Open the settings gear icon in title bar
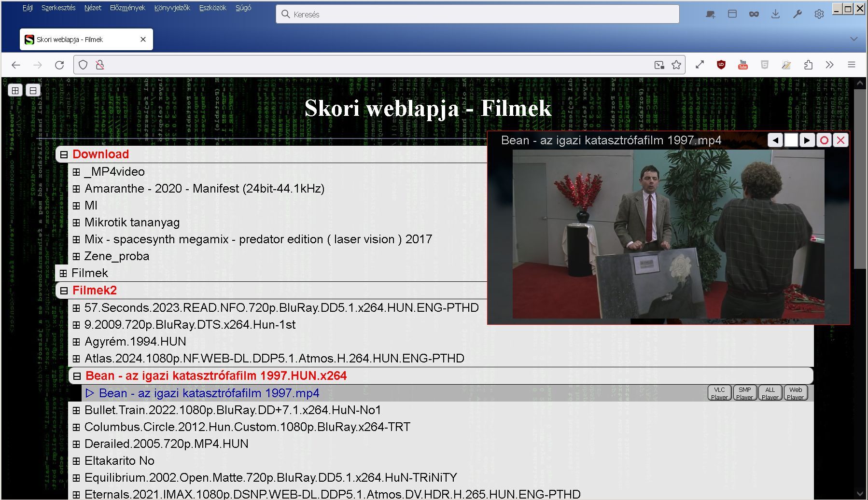The image size is (868, 500). click(x=819, y=14)
